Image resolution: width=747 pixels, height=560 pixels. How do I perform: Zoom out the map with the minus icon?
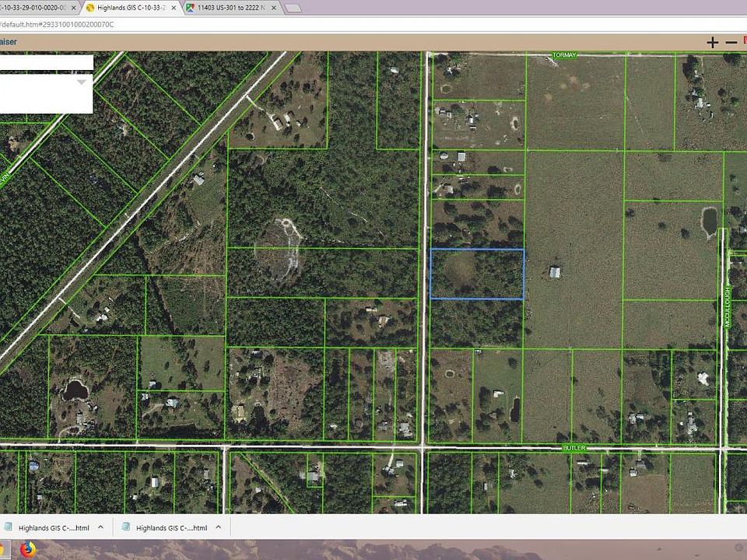tap(731, 43)
